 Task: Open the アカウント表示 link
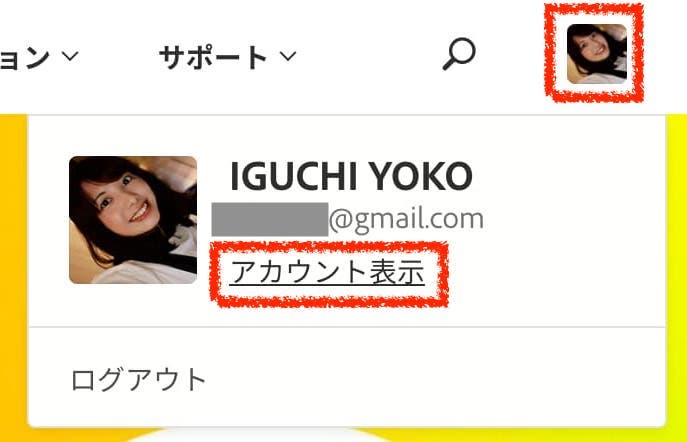[327, 272]
